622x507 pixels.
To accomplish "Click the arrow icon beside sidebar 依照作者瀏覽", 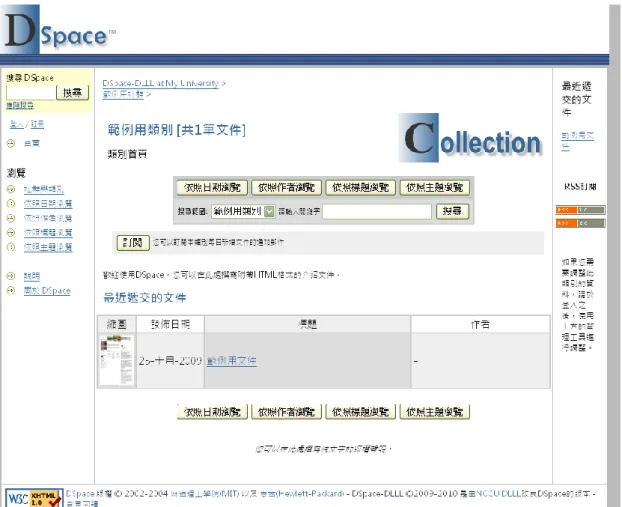I will tap(11, 218).
